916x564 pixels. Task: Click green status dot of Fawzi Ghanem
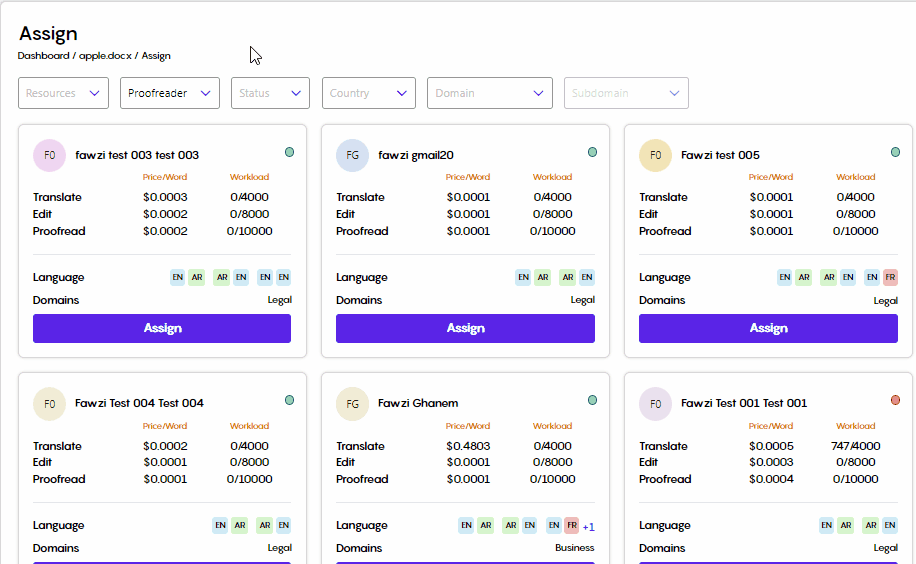(592, 400)
